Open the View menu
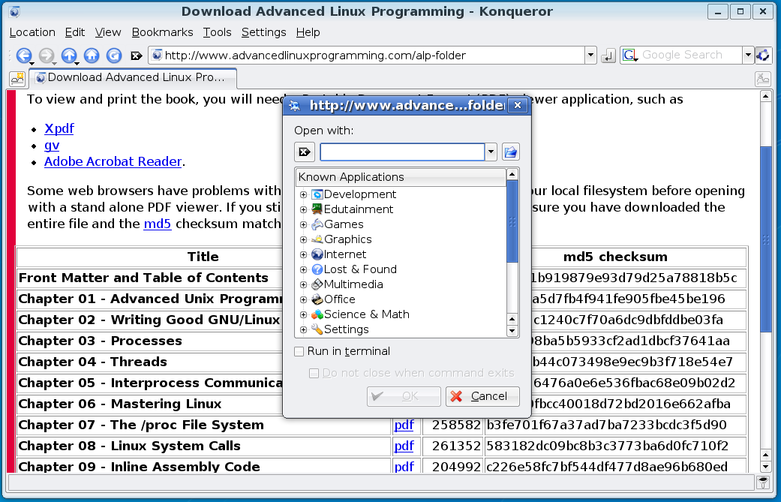 (108, 32)
